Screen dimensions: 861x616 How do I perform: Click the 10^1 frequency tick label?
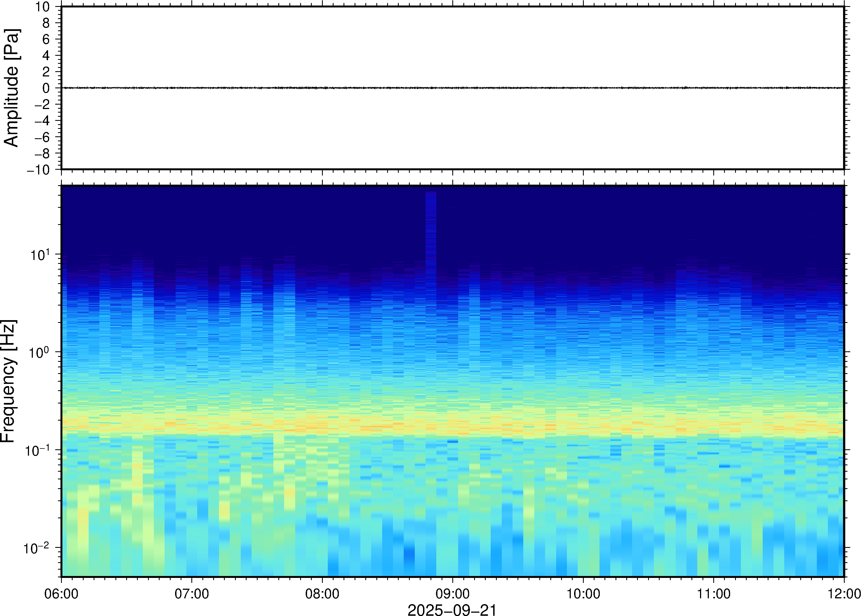point(40,254)
